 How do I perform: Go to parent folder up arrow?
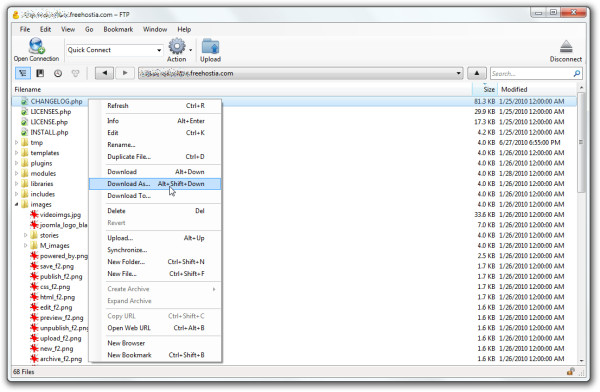pos(477,73)
